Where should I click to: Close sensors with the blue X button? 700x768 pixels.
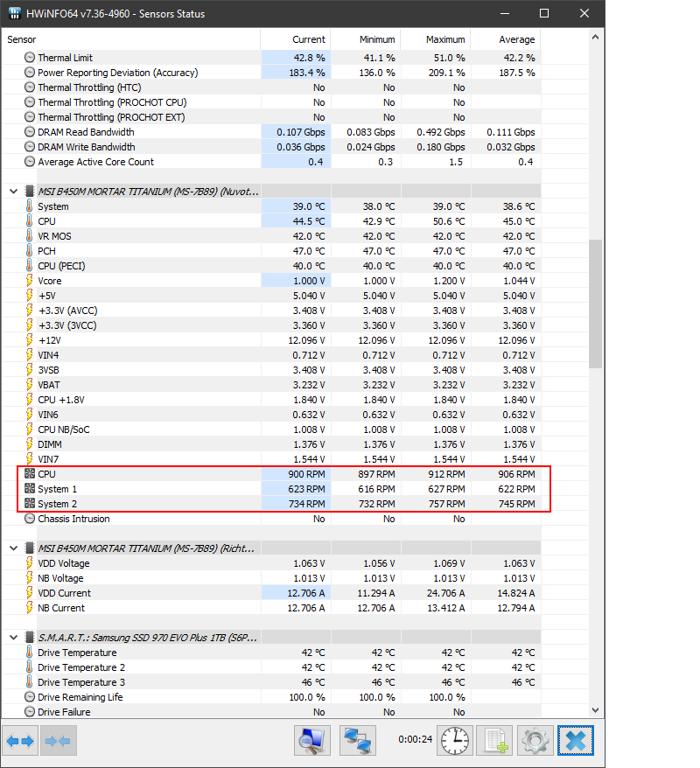click(576, 741)
